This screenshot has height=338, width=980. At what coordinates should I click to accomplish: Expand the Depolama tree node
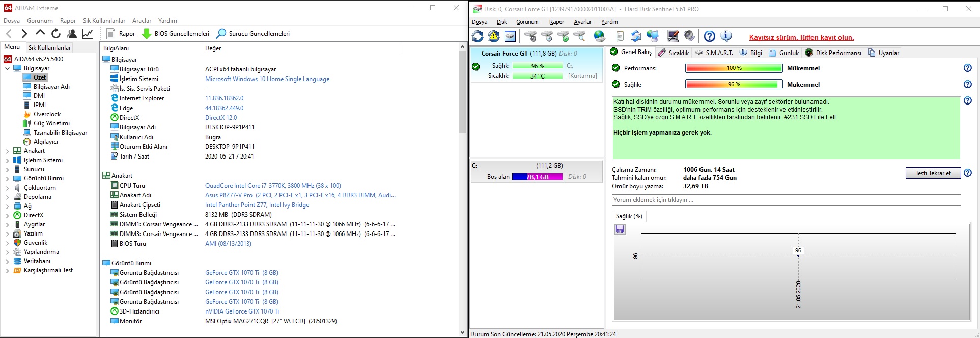(7, 197)
